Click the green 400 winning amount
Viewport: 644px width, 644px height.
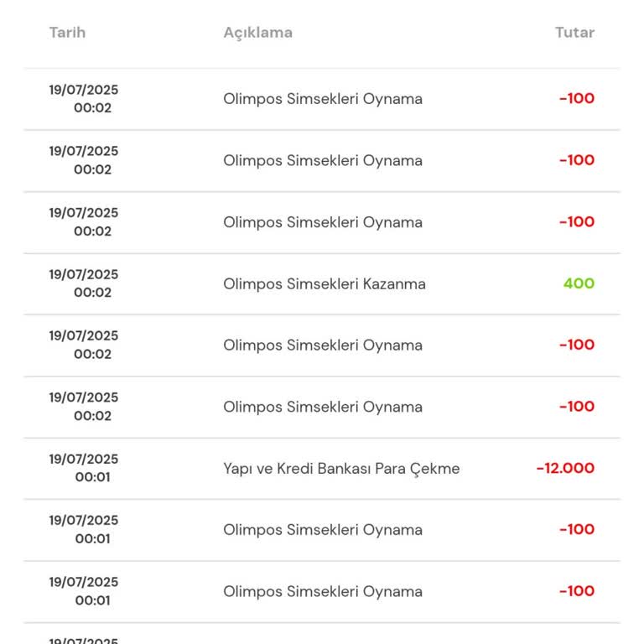pos(579,283)
